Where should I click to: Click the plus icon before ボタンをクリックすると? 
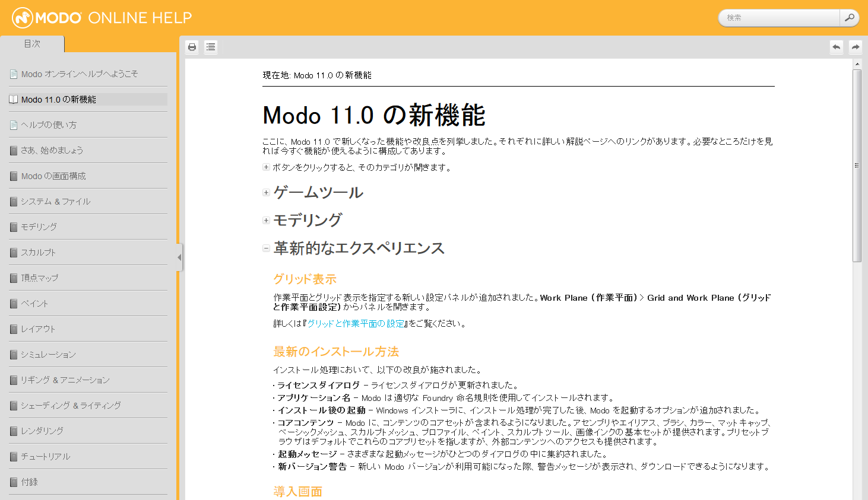266,167
